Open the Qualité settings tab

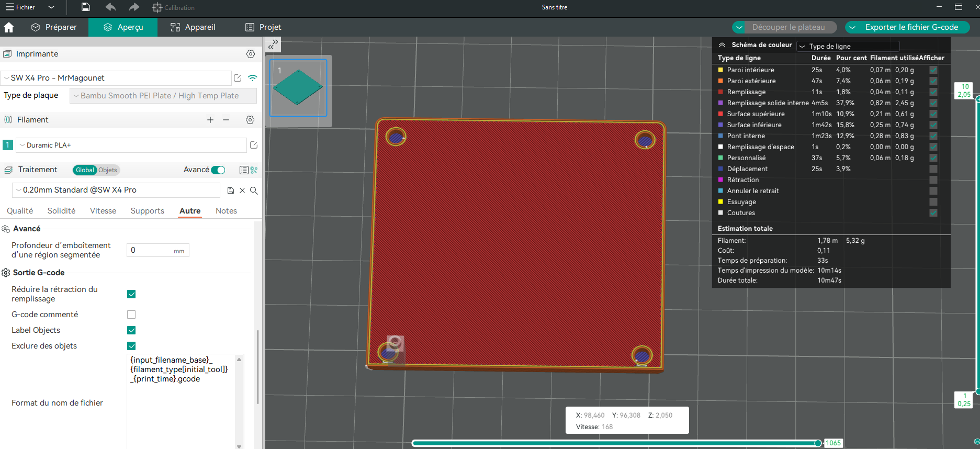(20, 211)
